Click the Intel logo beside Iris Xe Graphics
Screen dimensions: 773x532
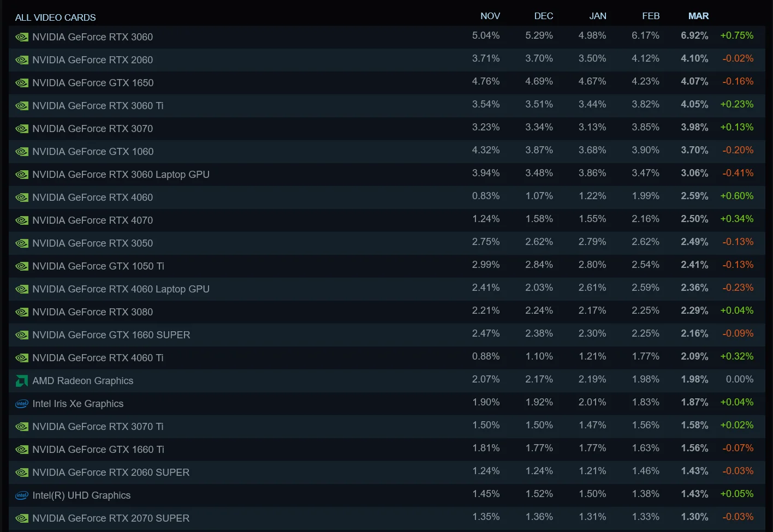[22, 404]
